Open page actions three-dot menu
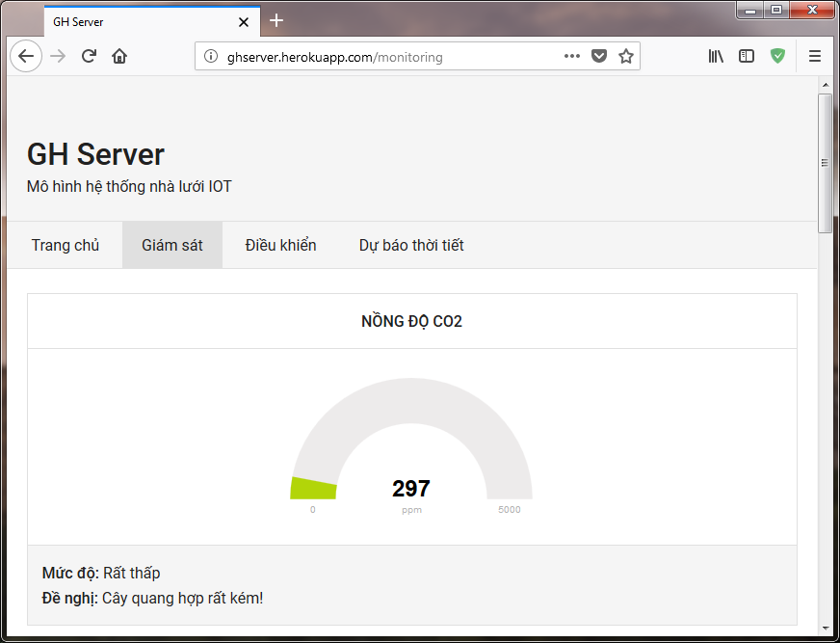840x643 pixels. click(x=571, y=56)
